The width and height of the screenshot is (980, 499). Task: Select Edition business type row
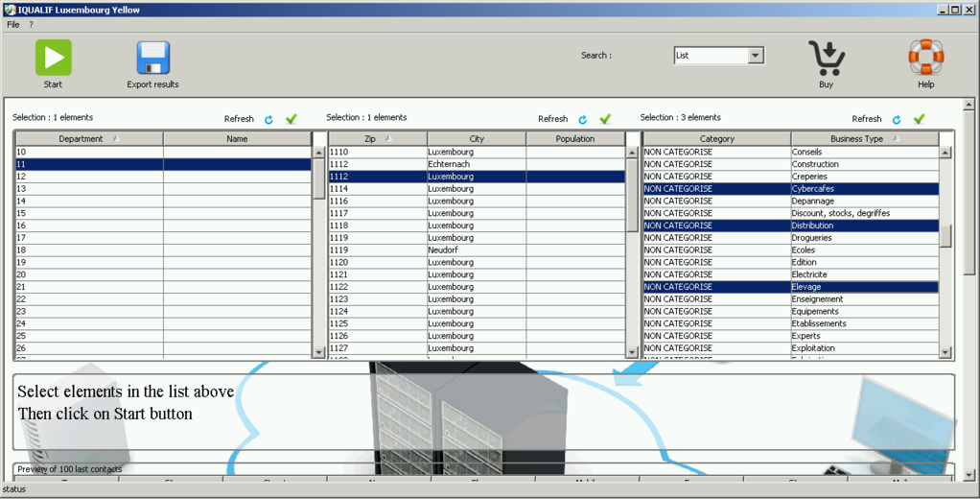[x=791, y=263]
